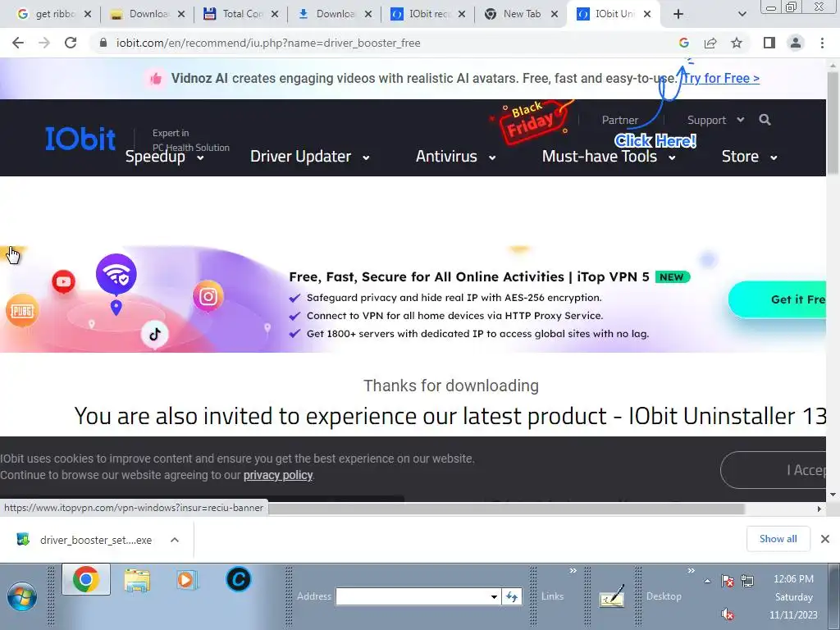
Task: Click Try for Free link
Action: (x=720, y=78)
